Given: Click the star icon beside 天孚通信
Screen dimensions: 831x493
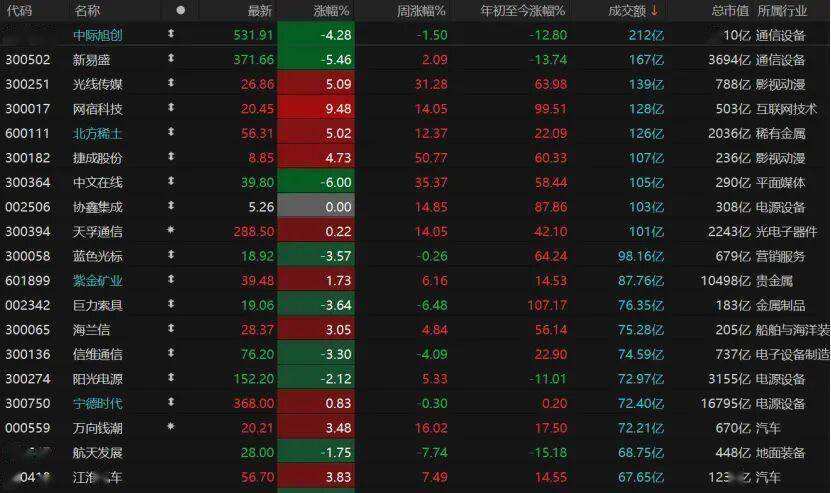Looking at the screenshot, I should 171,231.
